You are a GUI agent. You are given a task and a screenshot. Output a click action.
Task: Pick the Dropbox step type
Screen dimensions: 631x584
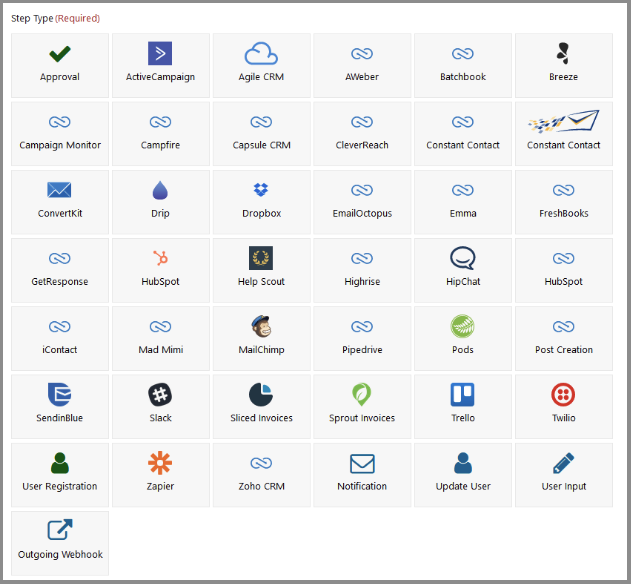pyautogui.click(x=262, y=202)
